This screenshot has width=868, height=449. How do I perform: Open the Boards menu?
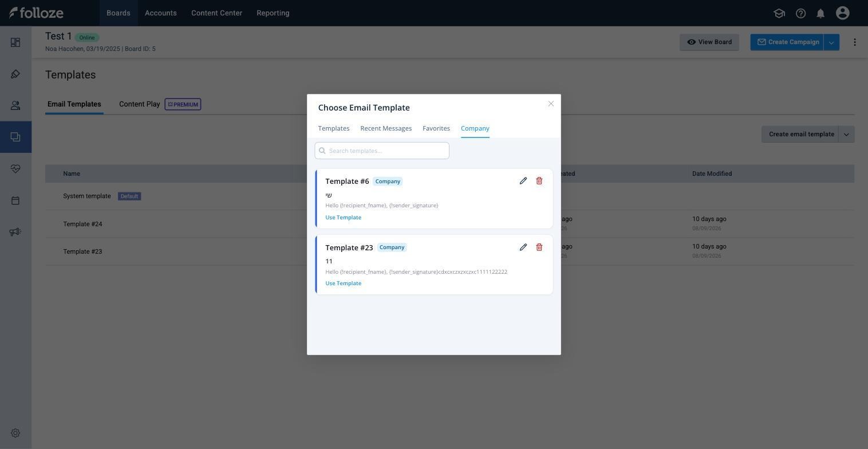pos(119,13)
